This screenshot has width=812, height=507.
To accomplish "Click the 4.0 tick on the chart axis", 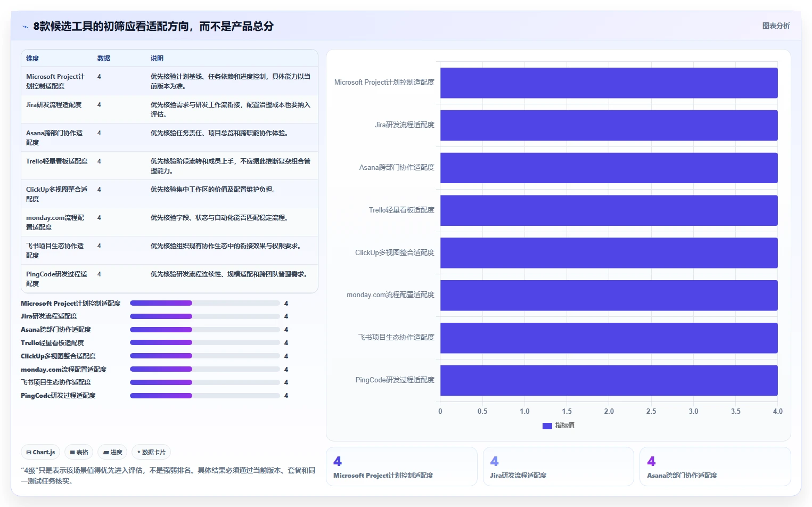I will (x=777, y=411).
